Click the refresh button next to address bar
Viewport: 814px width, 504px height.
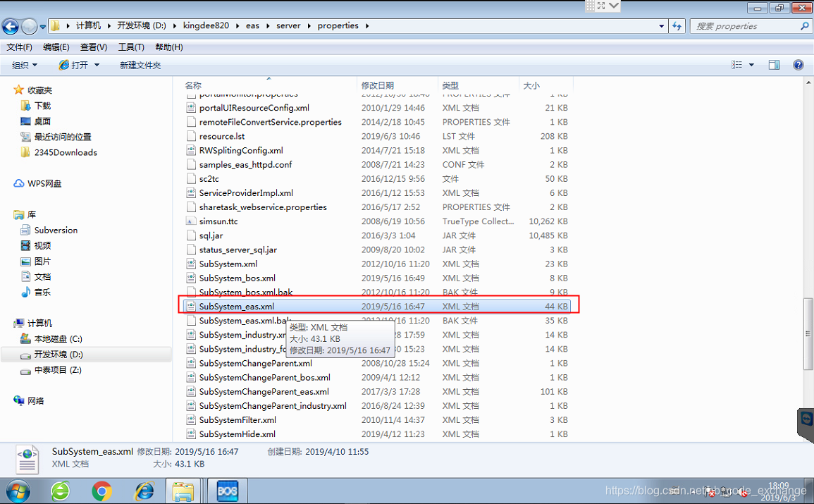677,26
